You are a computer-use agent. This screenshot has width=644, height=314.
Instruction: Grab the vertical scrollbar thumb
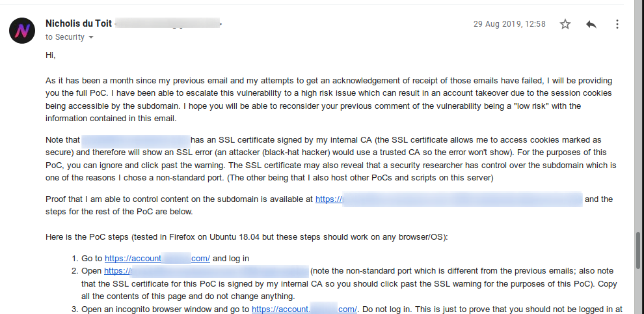point(638,250)
